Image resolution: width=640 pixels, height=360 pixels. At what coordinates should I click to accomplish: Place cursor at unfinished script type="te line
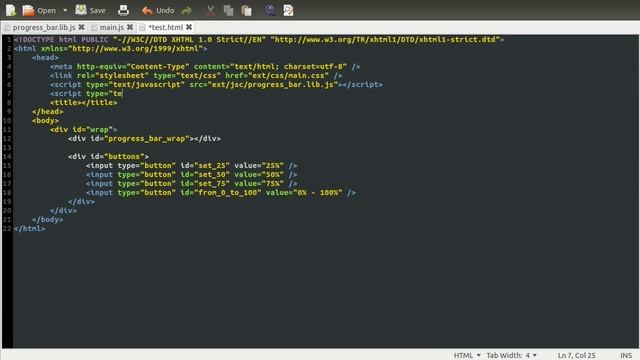86,93
